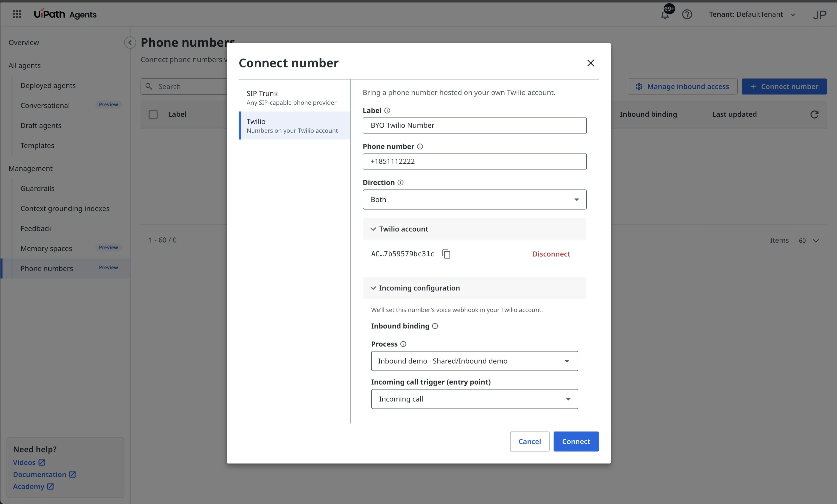
Task: Click the Label input field
Action: pyautogui.click(x=475, y=125)
